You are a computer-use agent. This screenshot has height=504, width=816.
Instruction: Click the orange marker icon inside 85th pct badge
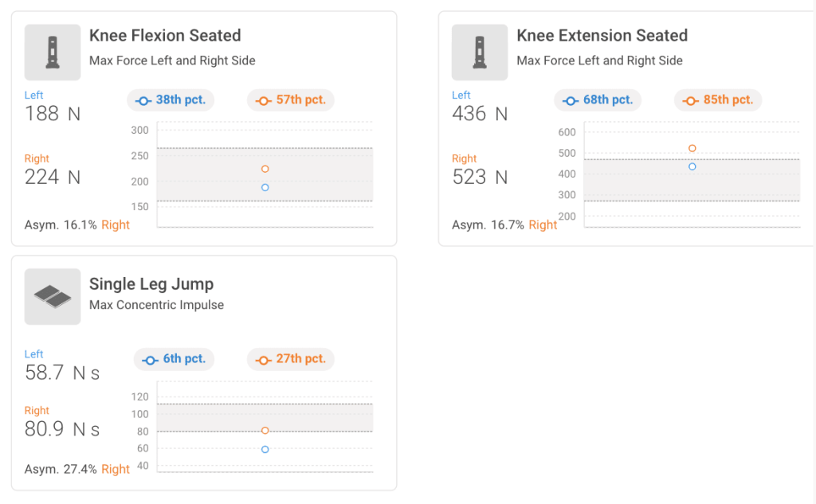coord(689,100)
